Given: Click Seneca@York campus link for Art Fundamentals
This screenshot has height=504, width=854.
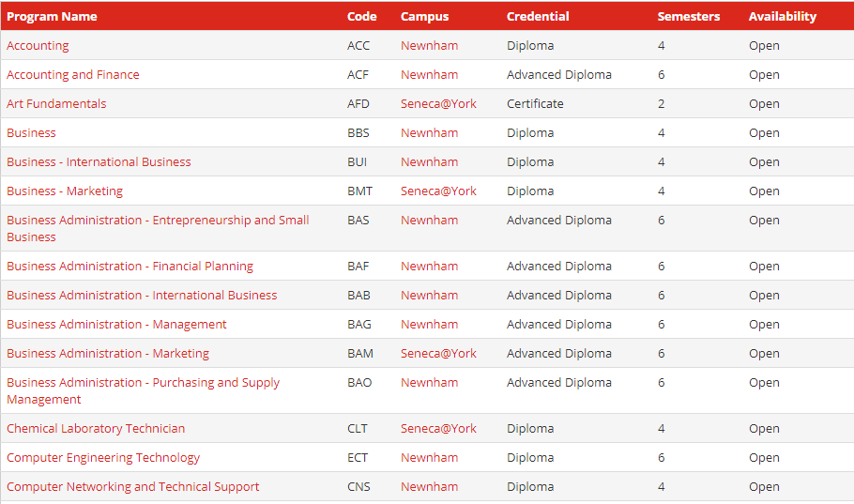Looking at the screenshot, I should pyautogui.click(x=438, y=104).
